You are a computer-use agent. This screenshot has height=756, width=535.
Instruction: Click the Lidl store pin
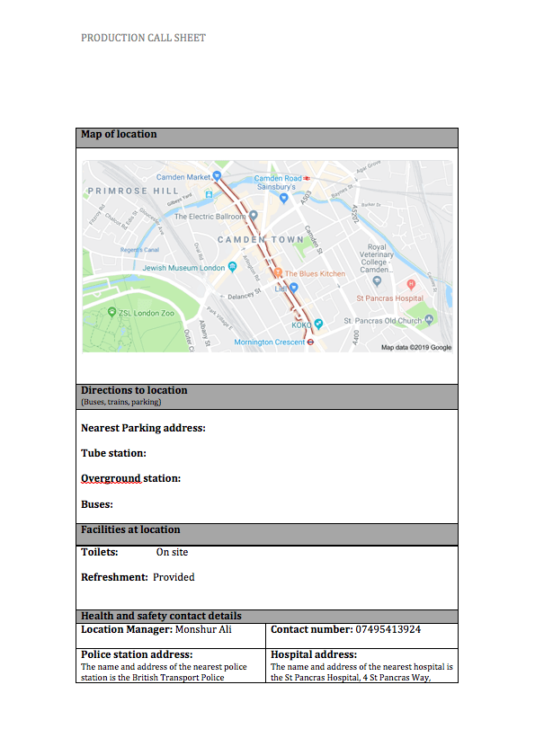[x=293, y=288]
